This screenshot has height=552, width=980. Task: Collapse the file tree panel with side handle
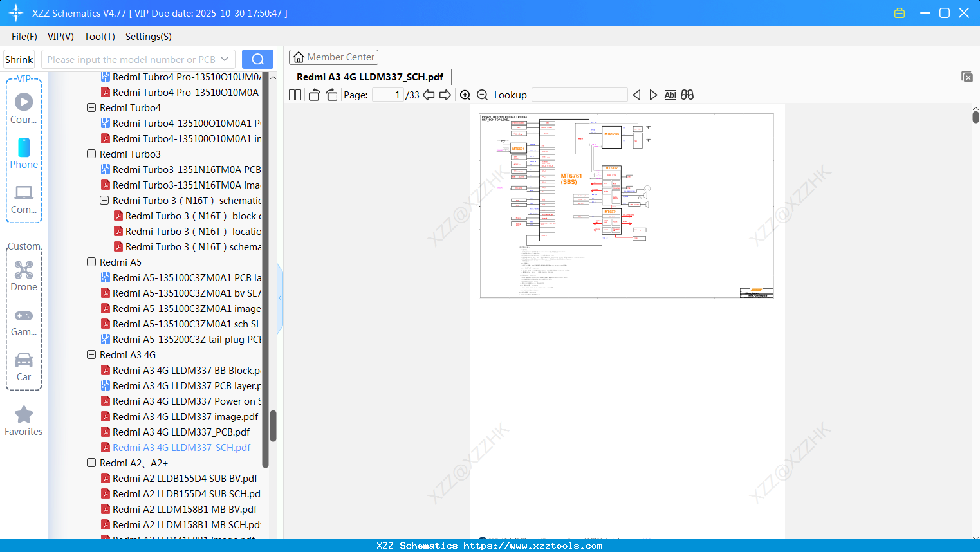click(x=280, y=298)
